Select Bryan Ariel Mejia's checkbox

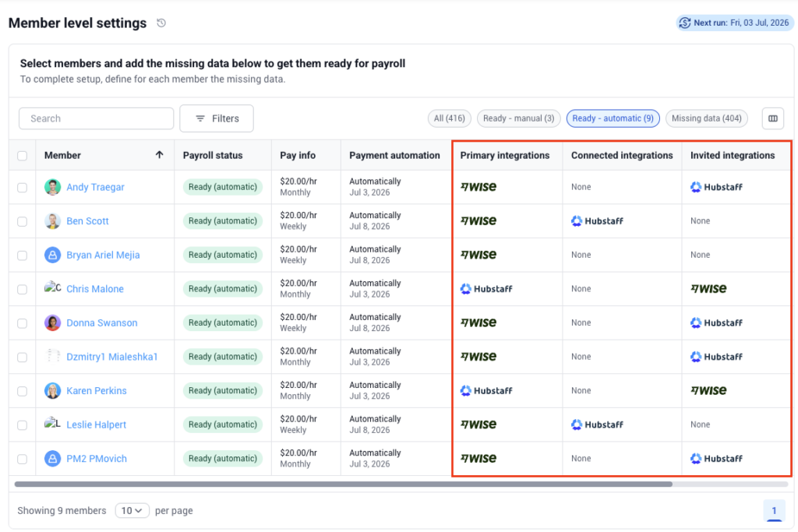22,255
